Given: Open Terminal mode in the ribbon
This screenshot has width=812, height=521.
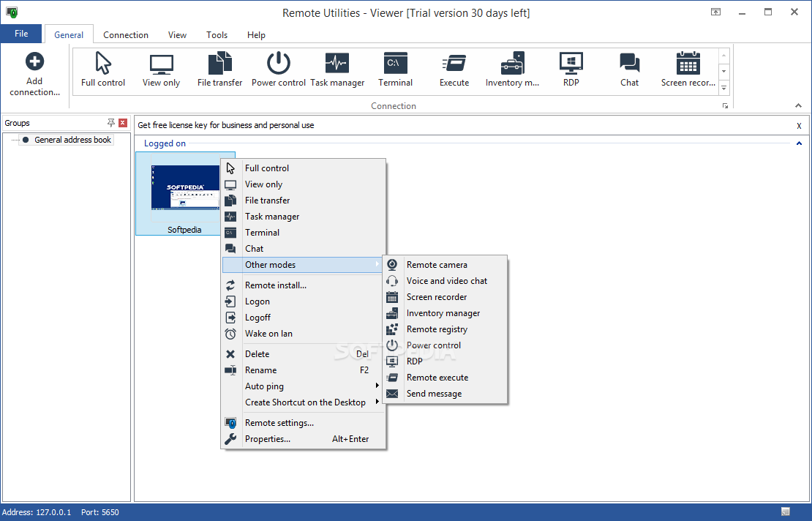Looking at the screenshot, I should (x=396, y=70).
